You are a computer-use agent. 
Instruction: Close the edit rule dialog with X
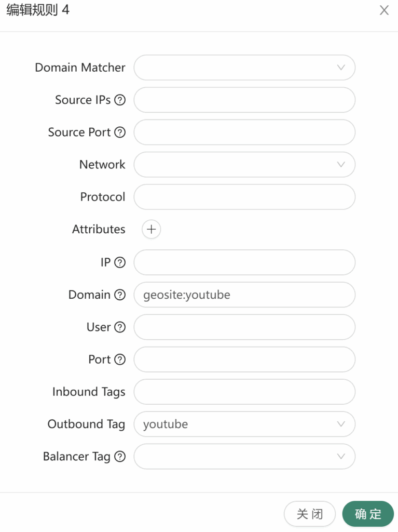click(384, 10)
